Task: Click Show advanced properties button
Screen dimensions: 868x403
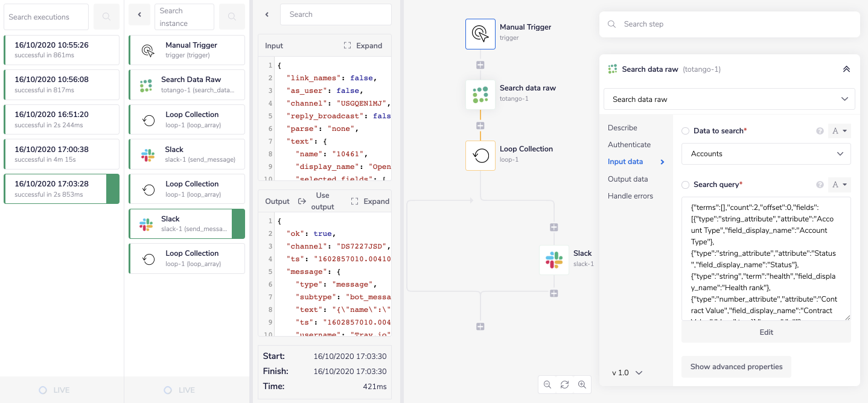Action: pos(736,367)
